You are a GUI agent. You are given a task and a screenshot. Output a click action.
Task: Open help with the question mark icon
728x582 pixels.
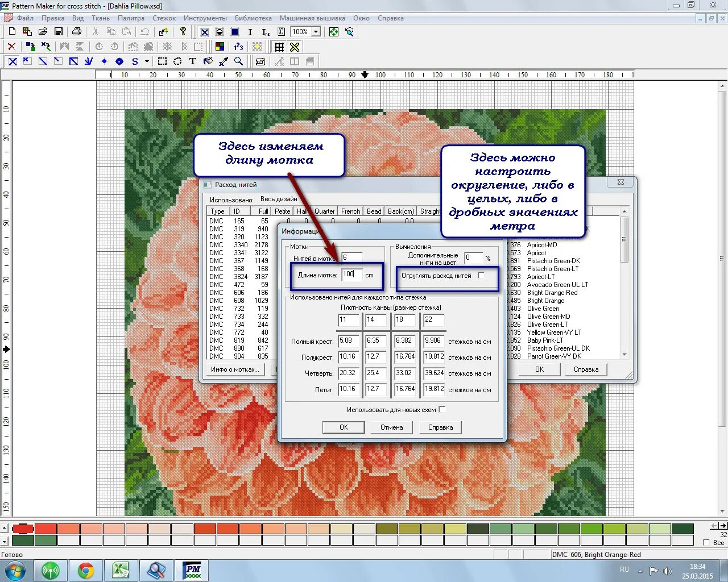click(183, 32)
